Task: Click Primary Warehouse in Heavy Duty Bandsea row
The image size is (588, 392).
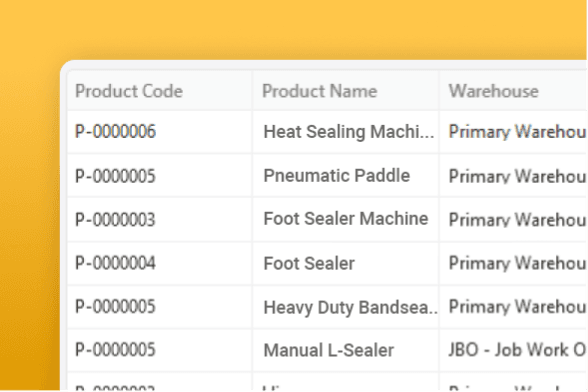Action: tap(518, 306)
